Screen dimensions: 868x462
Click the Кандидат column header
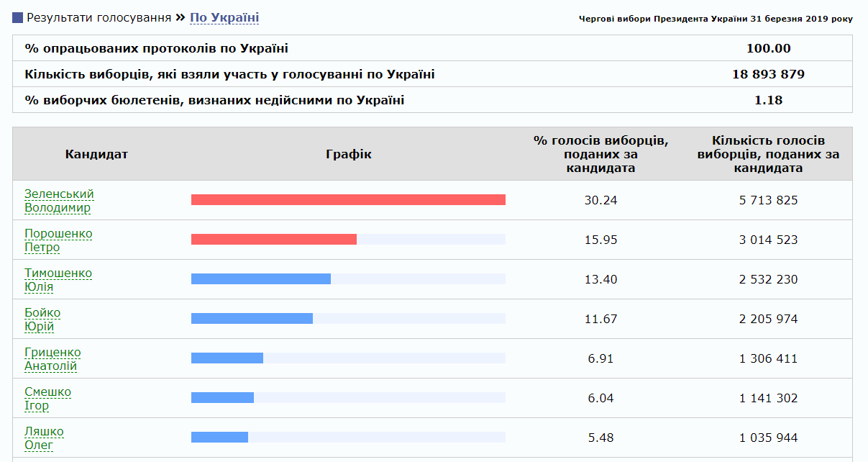pos(96,153)
